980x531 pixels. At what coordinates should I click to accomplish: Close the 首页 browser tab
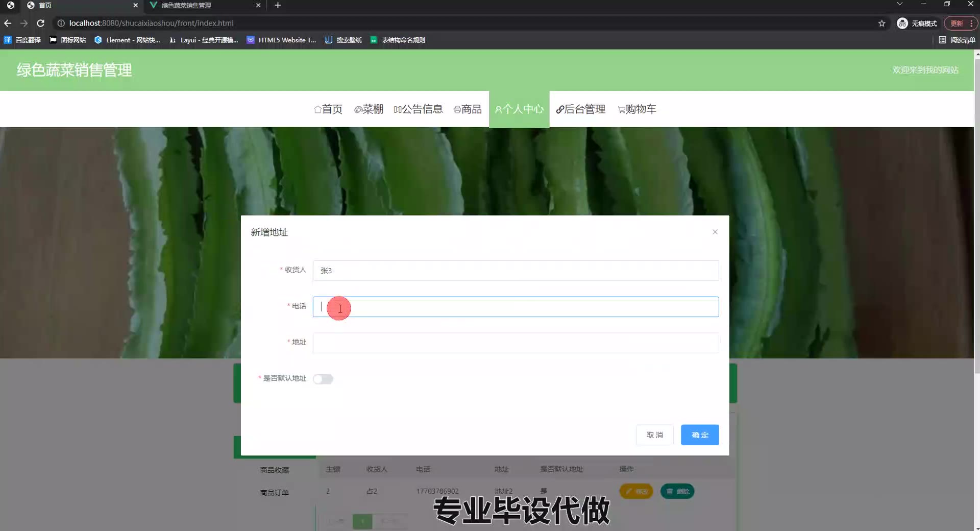(135, 5)
